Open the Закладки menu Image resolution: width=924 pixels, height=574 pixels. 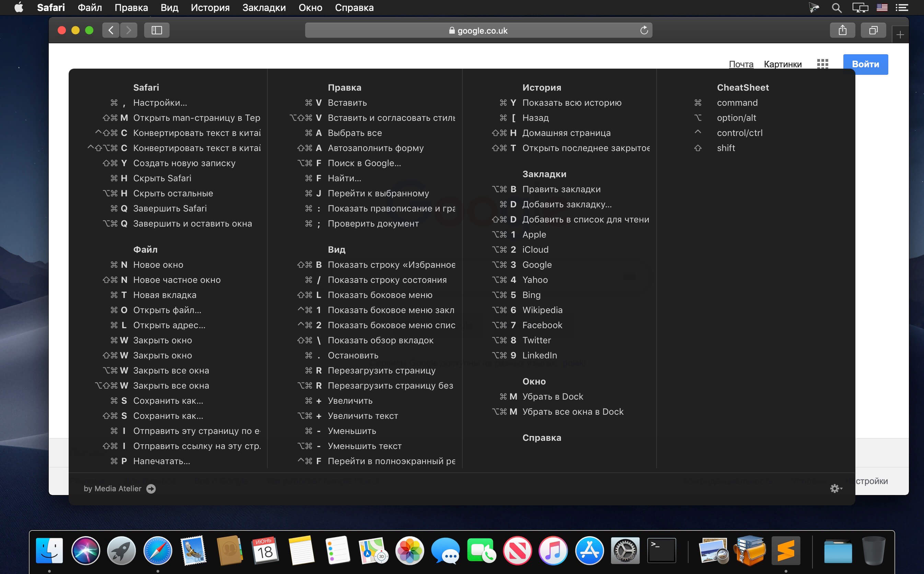pos(264,8)
